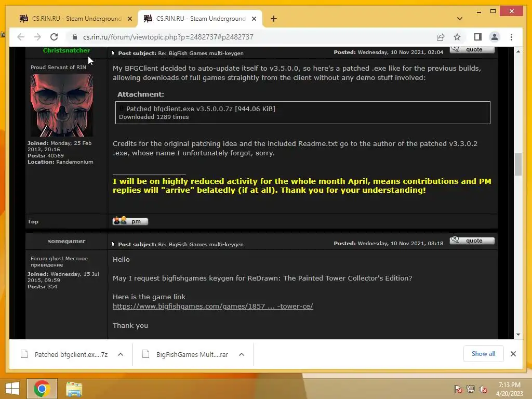Viewport: 532px width, 399px height.
Task: Open the tab search dropdown
Action: (460, 19)
